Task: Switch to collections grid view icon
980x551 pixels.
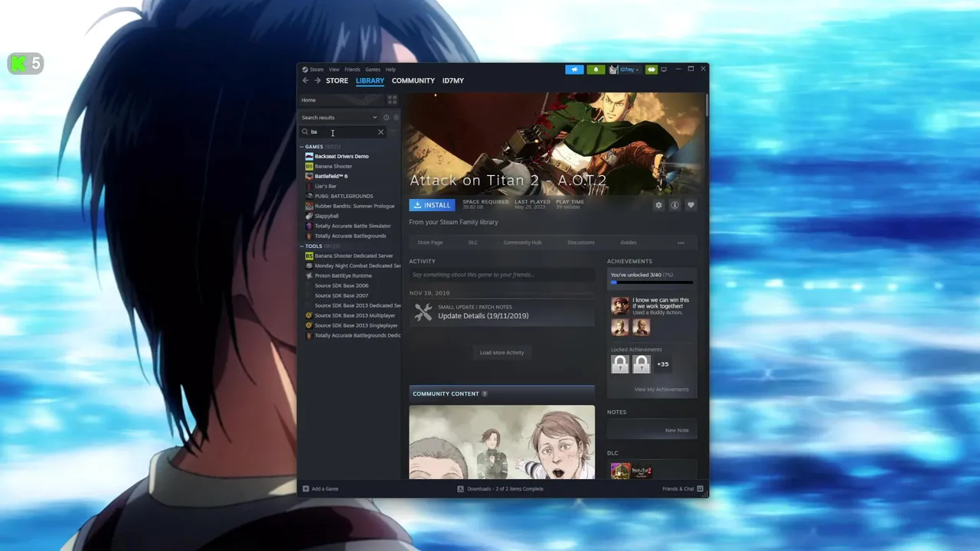Action: point(392,100)
